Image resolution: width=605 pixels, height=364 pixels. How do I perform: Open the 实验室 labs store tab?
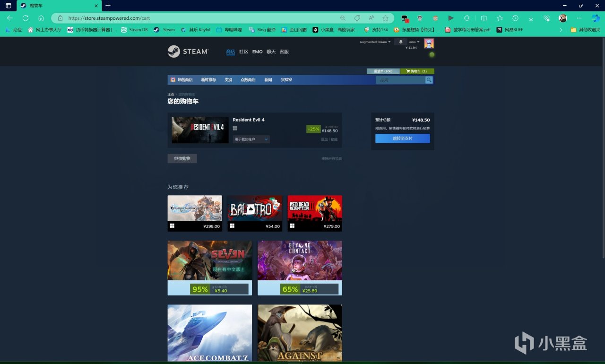(x=286, y=80)
